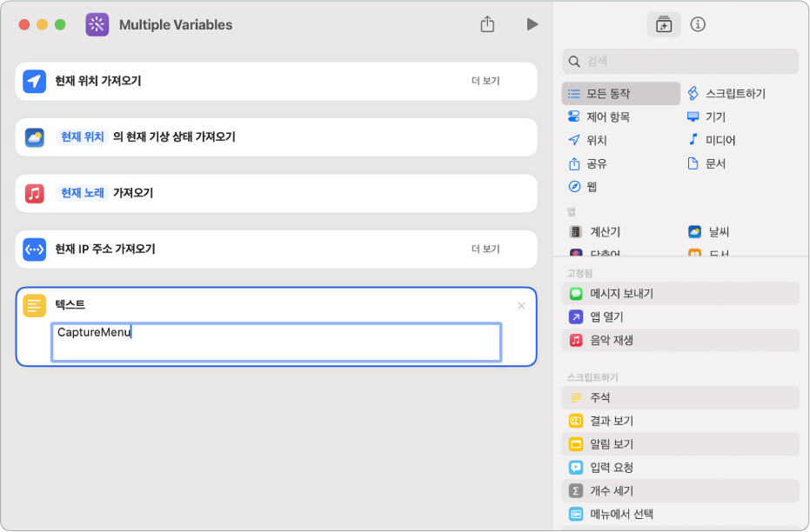
Task: Click the 검색 search field
Action: tap(680, 62)
